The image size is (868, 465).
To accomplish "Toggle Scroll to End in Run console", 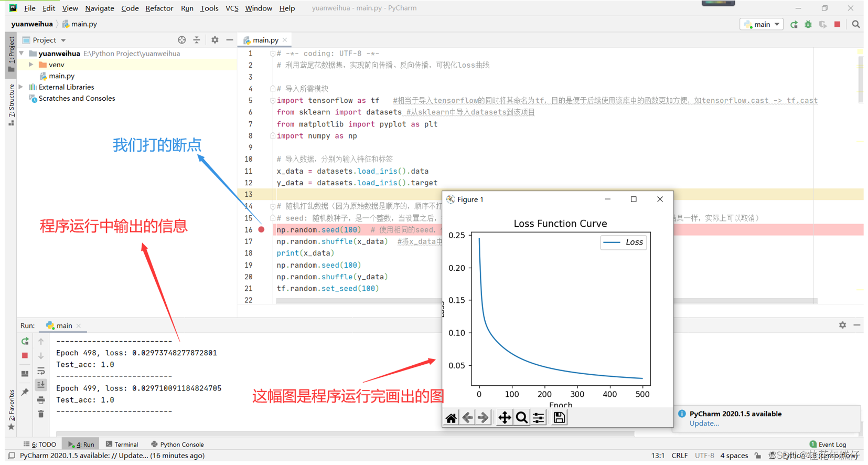I will click(x=41, y=385).
